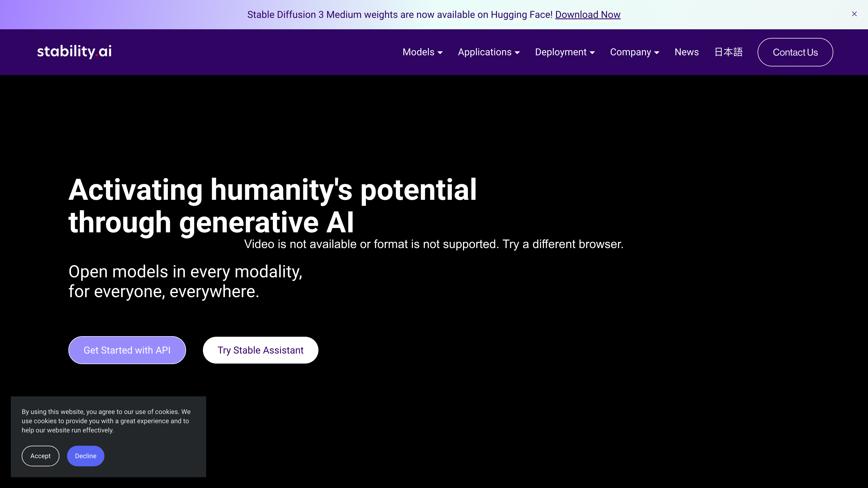Click the 'Activating humanity's potential' headline
Screen dimensions: 868x488
pos(273,206)
